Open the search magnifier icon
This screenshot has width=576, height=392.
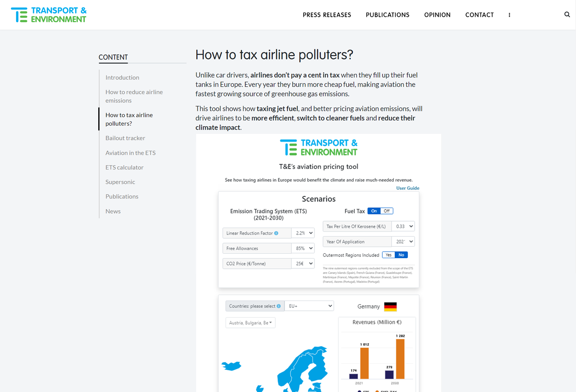point(567,15)
